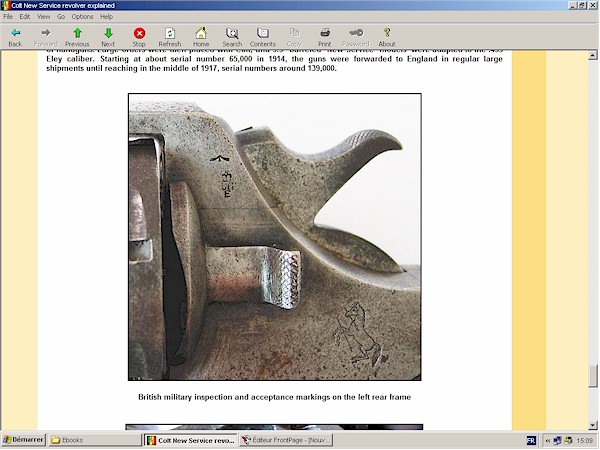Open the Go menu

pyautogui.click(x=61, y=16)
